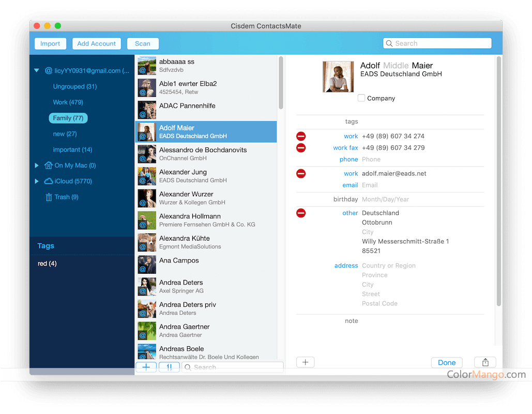Select the Able1 ewrter Elba2 contact
532x414 pixels.
click(206, 87)
